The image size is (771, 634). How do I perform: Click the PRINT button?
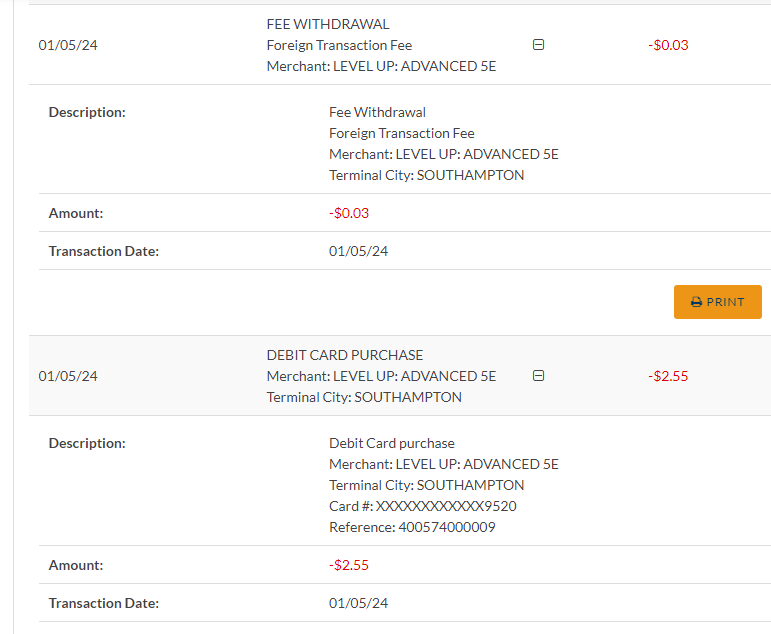coord(717,302)
